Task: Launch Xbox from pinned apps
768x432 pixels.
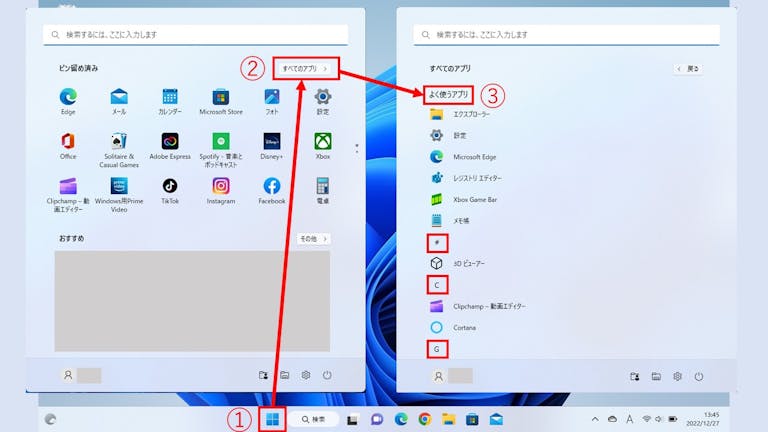Action: (x=323, y=146)
